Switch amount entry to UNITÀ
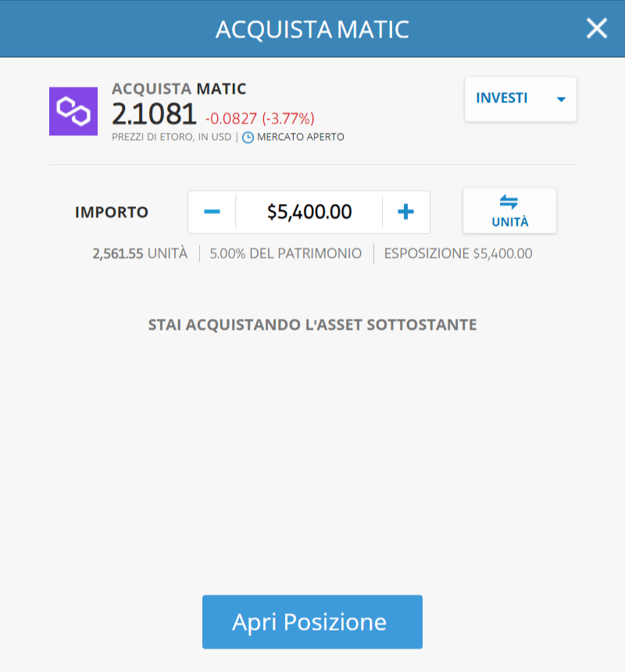This screenshot has height=672, width=625. (510, 211)
